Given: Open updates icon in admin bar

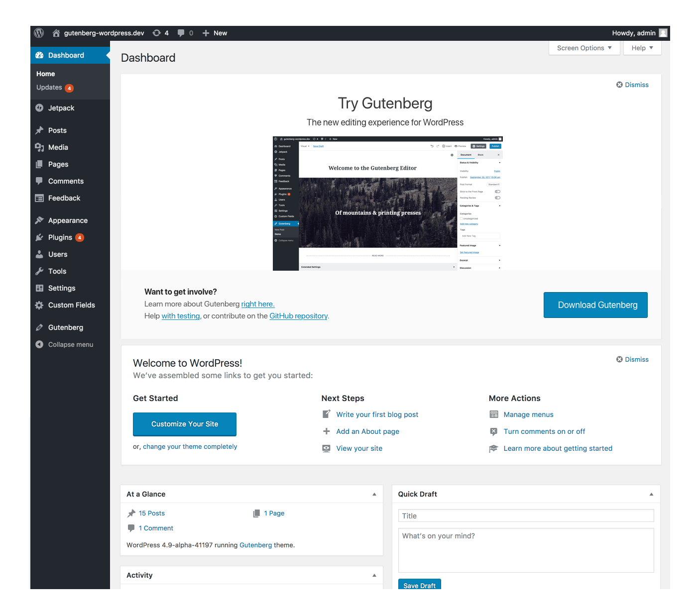Looking at the screenshot, I should coord(157,33).
